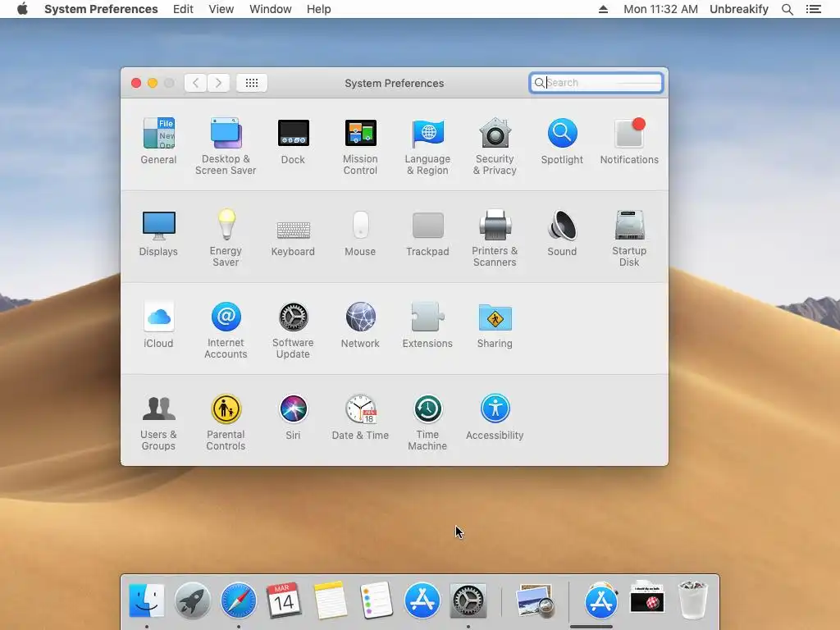Open the Edit menu

pos(183,9)
